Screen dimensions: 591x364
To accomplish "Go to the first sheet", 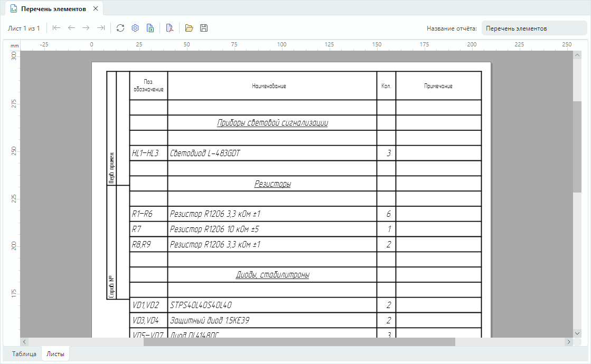I will [x=56, y=28].
